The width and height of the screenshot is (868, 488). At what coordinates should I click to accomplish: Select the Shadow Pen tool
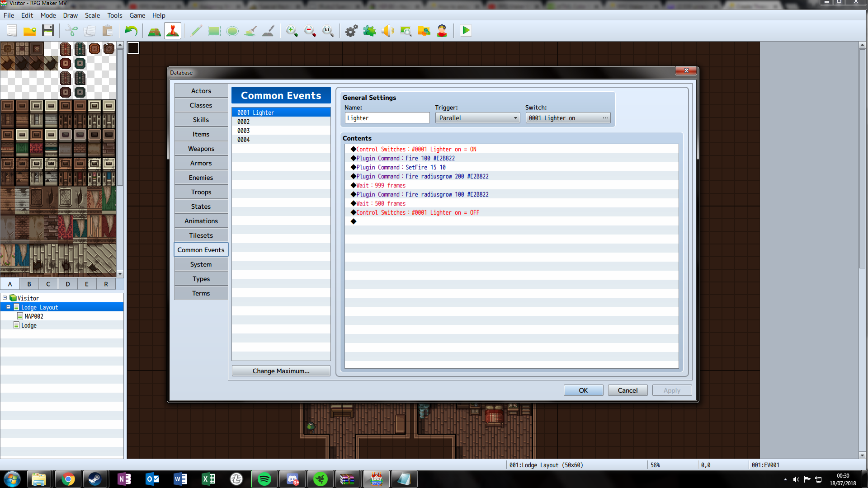point(269,31)
